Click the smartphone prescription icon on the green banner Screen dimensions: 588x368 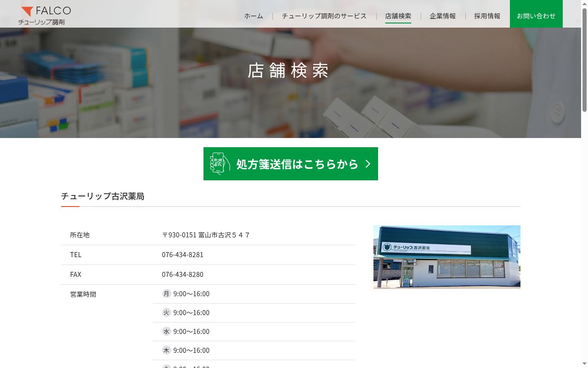[220, 164]
